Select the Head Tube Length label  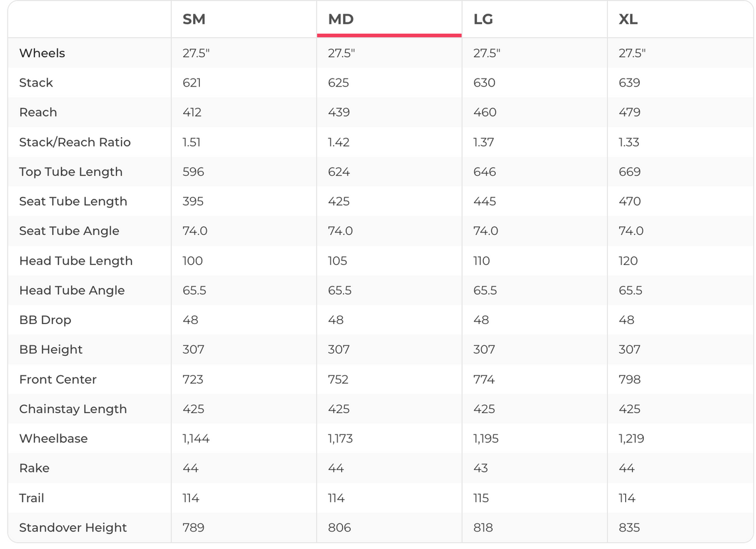[x=76, y=260]
